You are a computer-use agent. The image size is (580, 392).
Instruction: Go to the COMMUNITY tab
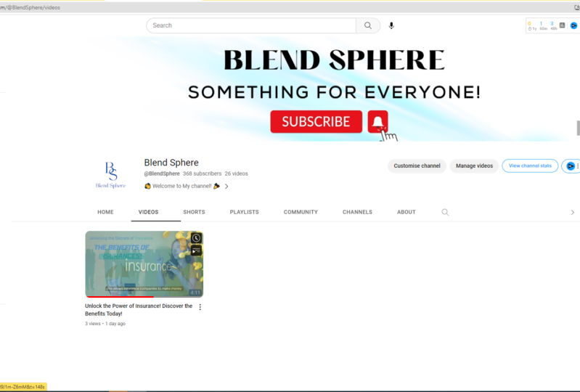click(301, 212)
